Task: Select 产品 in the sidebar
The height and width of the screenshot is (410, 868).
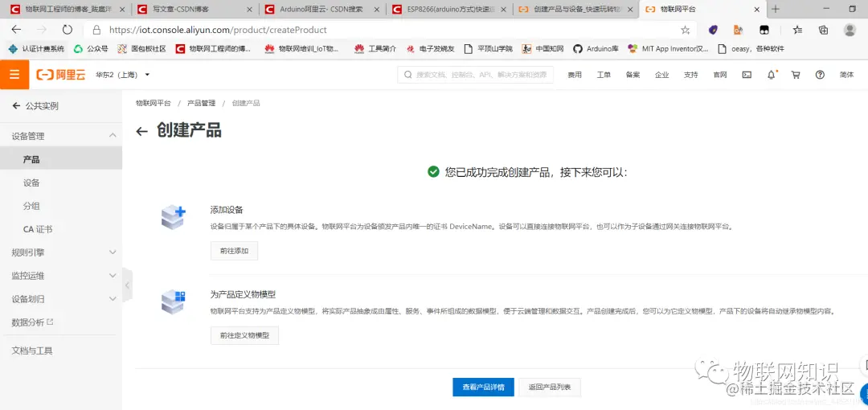Action: (61, 159)
